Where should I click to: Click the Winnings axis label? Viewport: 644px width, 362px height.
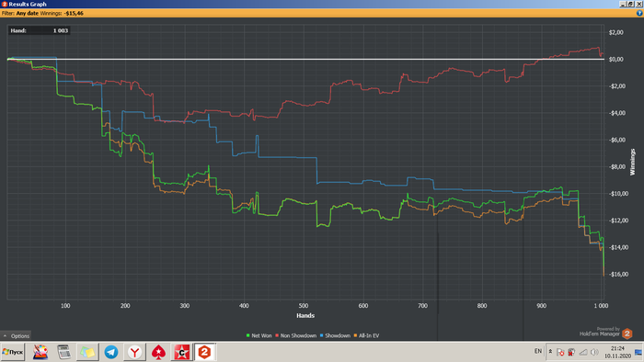click(x=633, y=162)
